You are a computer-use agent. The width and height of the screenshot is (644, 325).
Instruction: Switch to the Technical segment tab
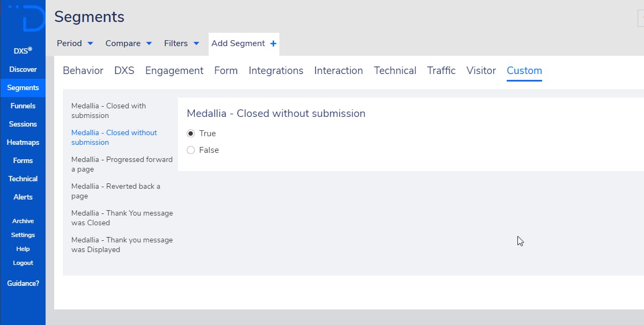coord(395,70)
